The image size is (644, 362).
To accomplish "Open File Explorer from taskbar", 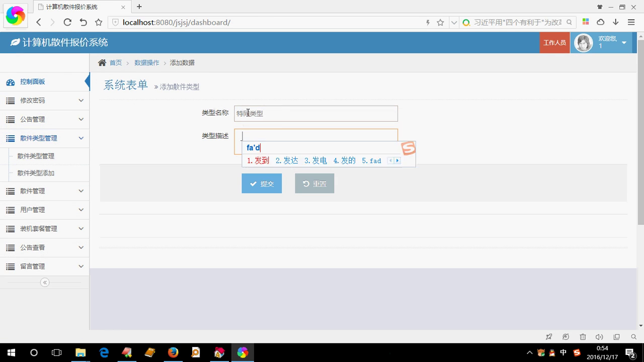I will point(80,352).
